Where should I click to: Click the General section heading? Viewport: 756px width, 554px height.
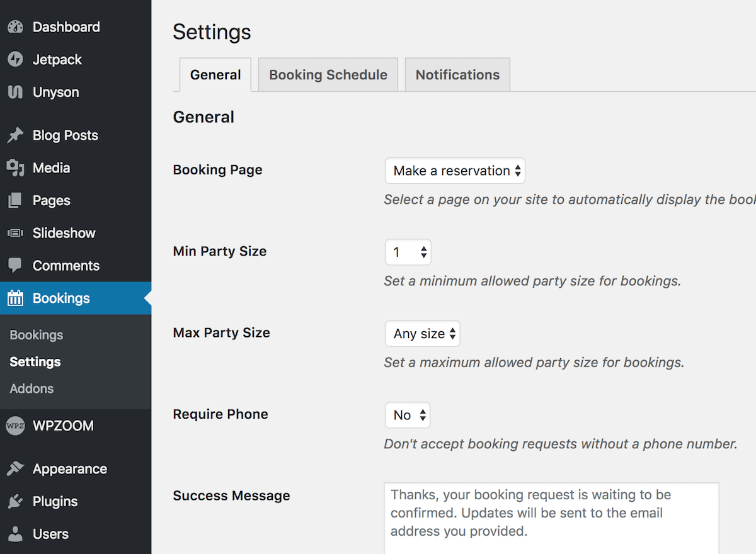203,117
